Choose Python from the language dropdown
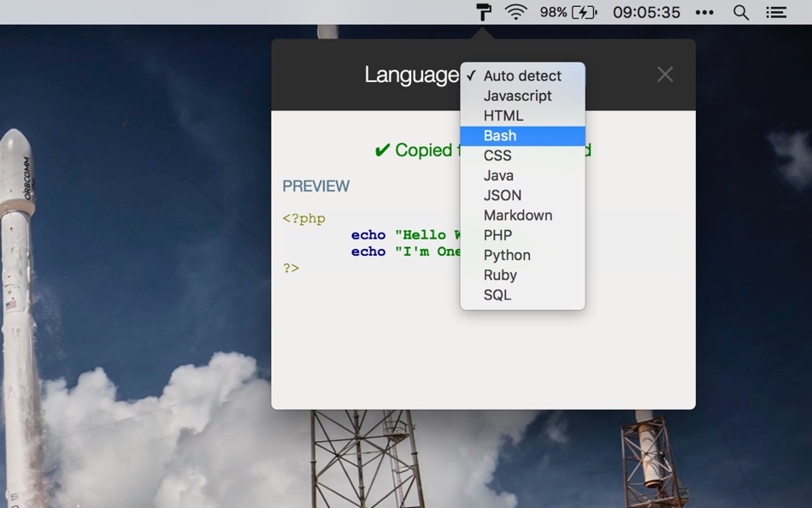Viewport: 812px width, 508px height. point(522,255)
